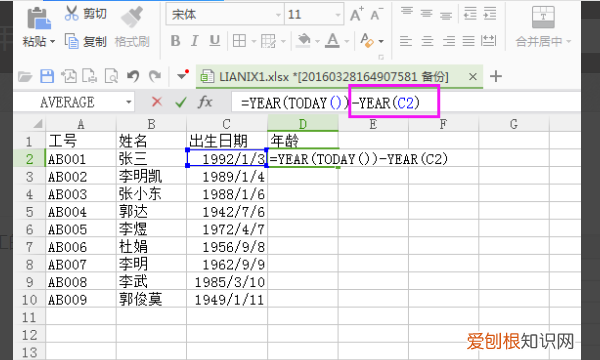Click the Cut scissors button

point(86,14)
